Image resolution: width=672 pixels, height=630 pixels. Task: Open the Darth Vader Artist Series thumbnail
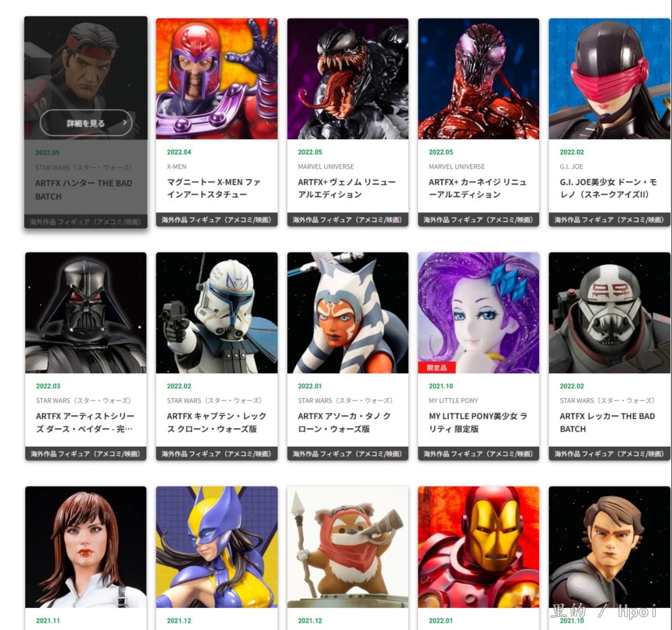[x=86, y=313]
